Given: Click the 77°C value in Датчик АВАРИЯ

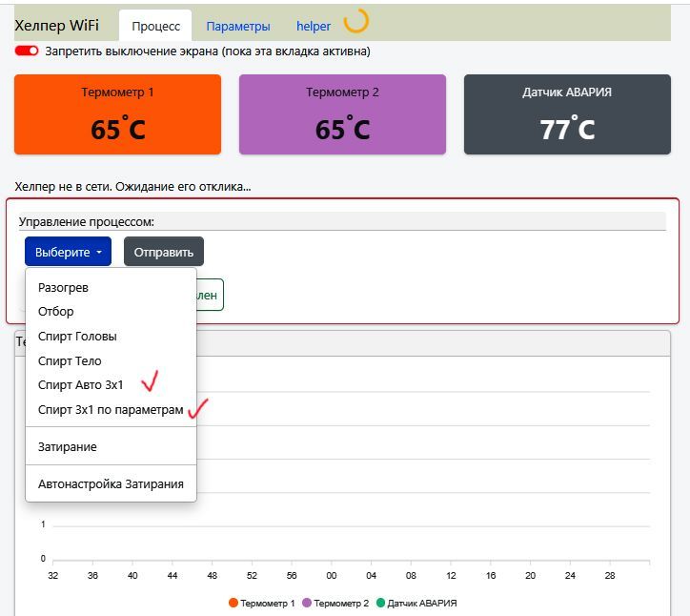Looking at the screenshot, I should click(x=567, y=129).
